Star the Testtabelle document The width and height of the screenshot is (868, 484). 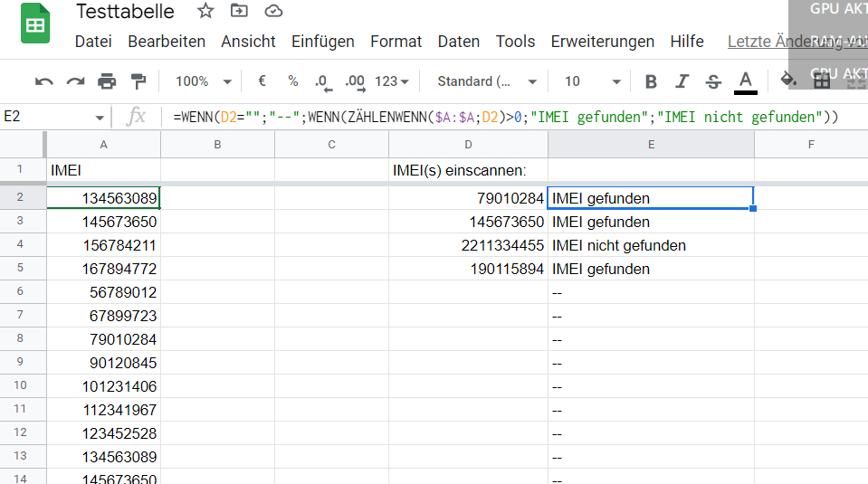(x=205, y=12)
